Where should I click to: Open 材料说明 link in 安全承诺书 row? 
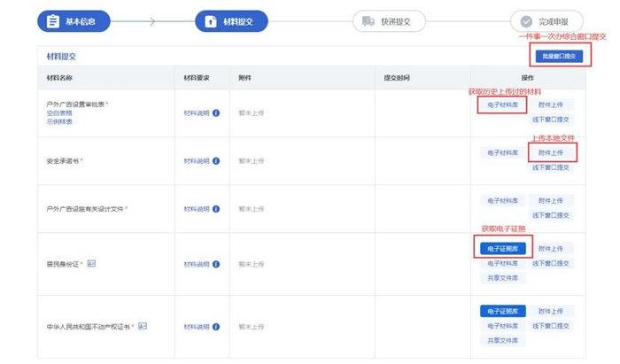tap(198, 161)
